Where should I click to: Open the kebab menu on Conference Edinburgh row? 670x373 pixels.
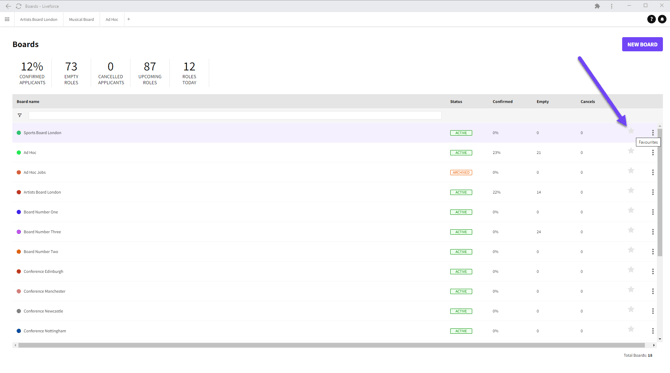point(653,271)
